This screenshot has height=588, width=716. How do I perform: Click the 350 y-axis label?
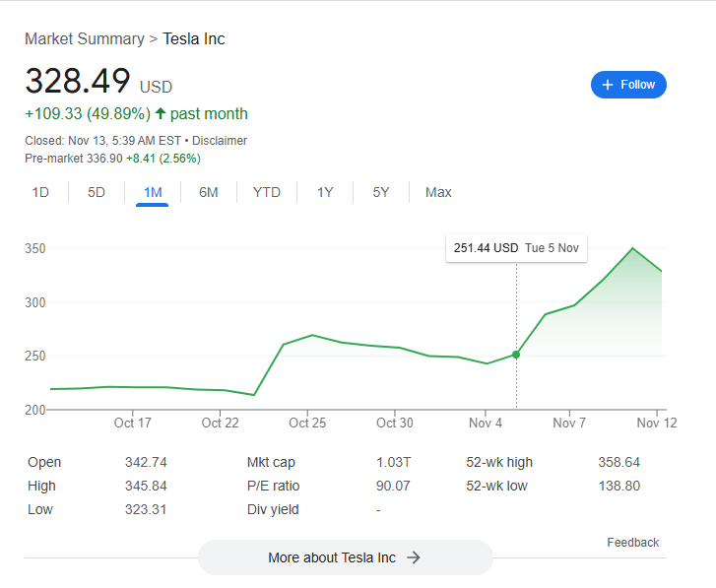pyautogui.click(x=35, y=249)
